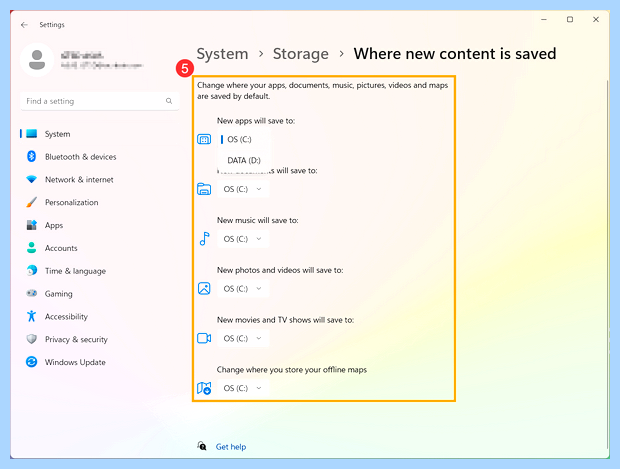
Task: Open the Get help link
Action: click(231, 447)
